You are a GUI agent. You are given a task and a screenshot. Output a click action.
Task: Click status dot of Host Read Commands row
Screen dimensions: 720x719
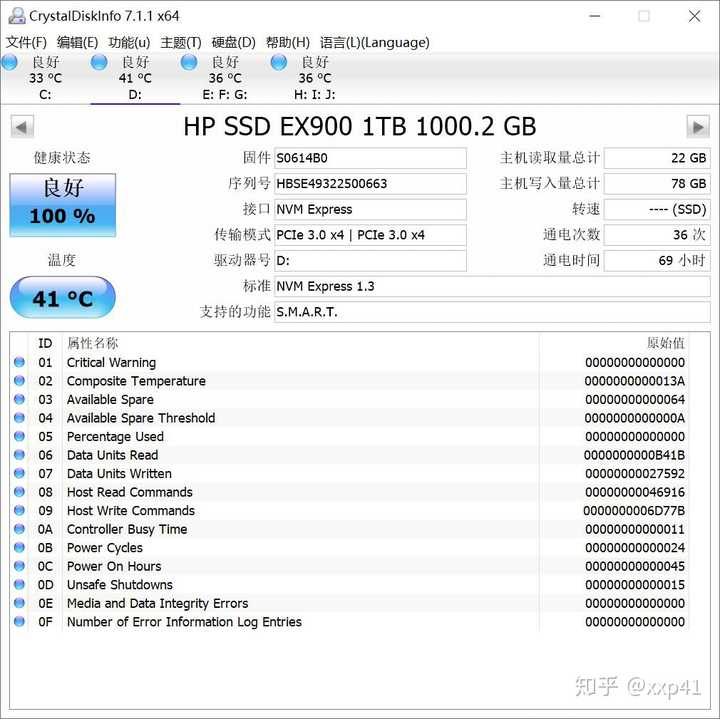(19, 492)
